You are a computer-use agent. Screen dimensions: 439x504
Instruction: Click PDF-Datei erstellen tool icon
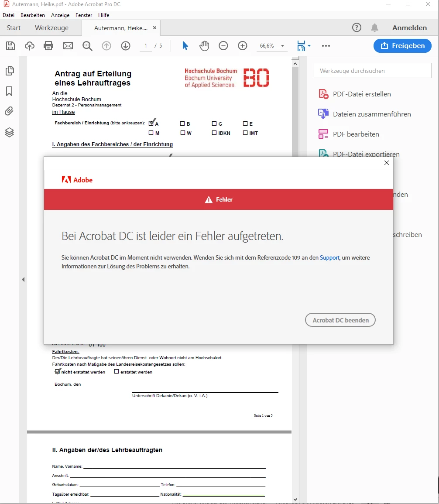point(323,94)
